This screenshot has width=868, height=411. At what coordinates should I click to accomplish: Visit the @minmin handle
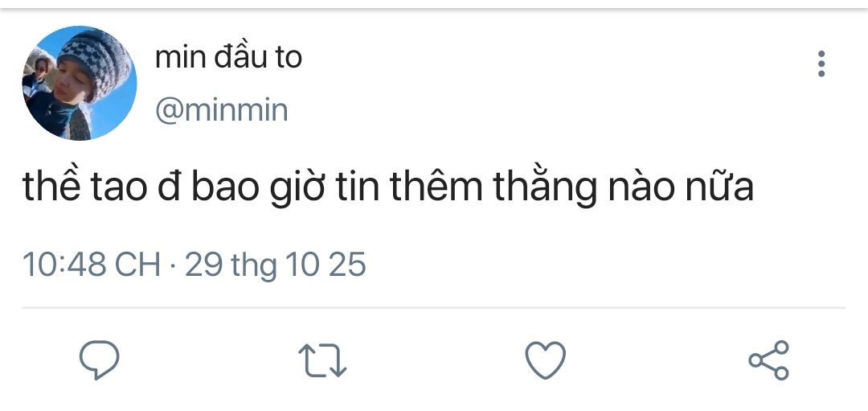[221, 110]
